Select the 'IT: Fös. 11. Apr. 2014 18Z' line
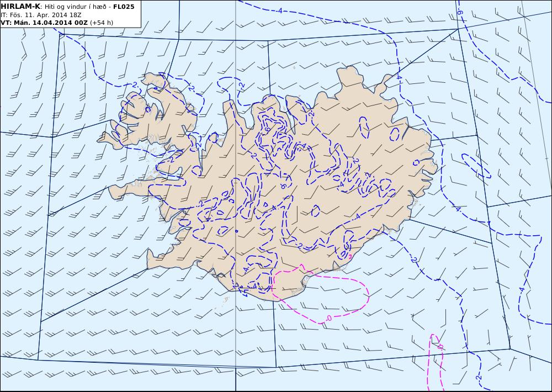 point(41,15)
